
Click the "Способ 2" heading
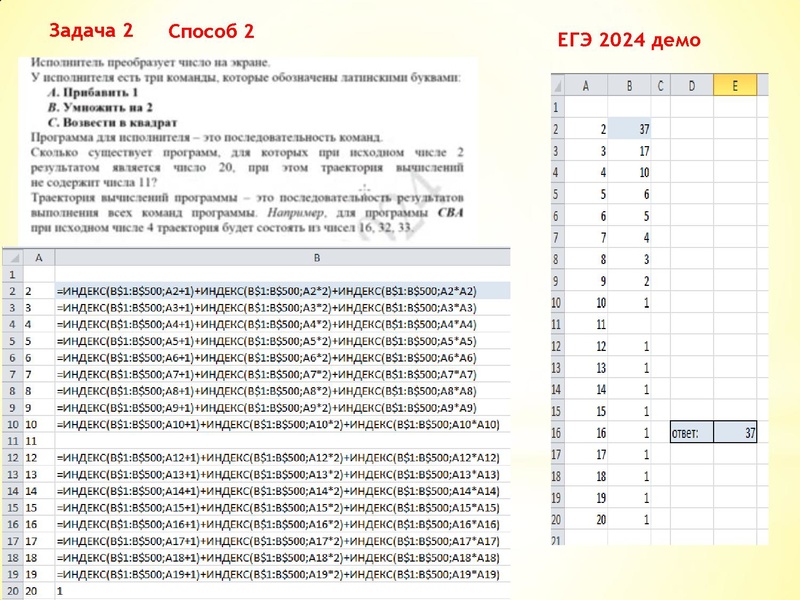212,31
